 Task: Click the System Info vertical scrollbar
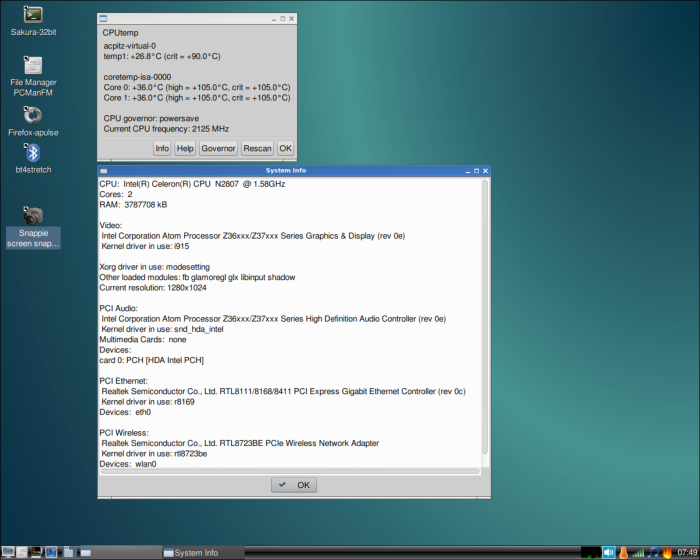tap(485, 317)
